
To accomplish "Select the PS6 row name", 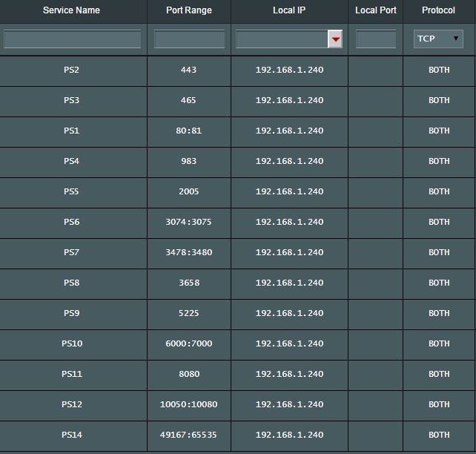I will 72,222.
